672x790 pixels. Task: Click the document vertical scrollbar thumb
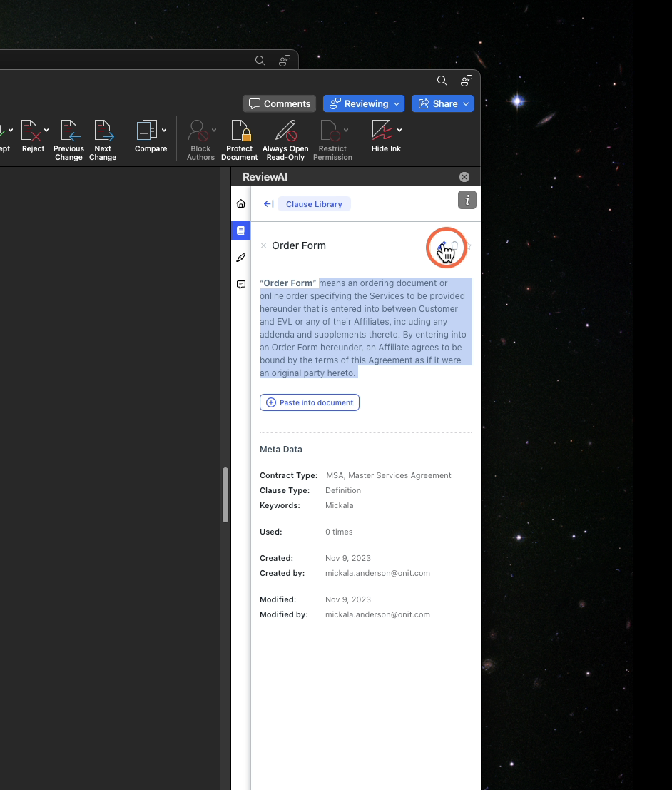coord(225,495)
